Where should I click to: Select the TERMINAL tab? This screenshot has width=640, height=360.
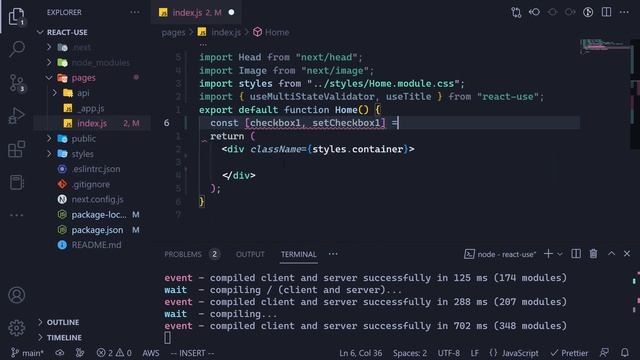tap(299, 254)
